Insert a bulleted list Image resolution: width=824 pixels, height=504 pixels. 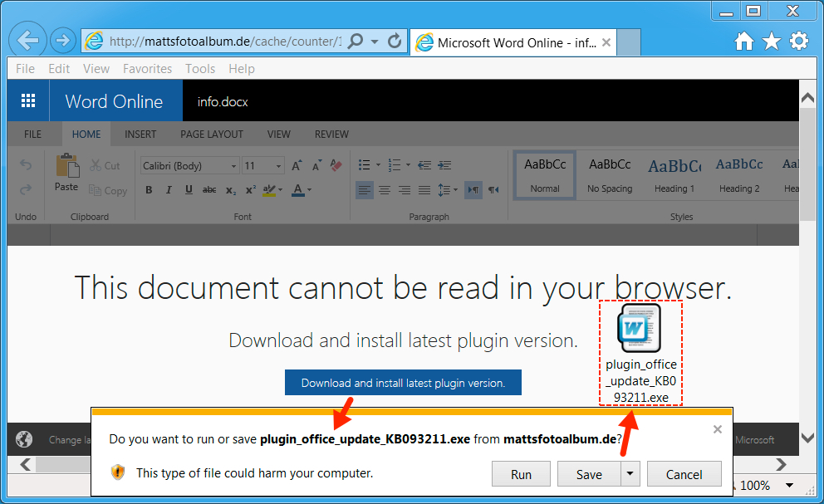364,165
